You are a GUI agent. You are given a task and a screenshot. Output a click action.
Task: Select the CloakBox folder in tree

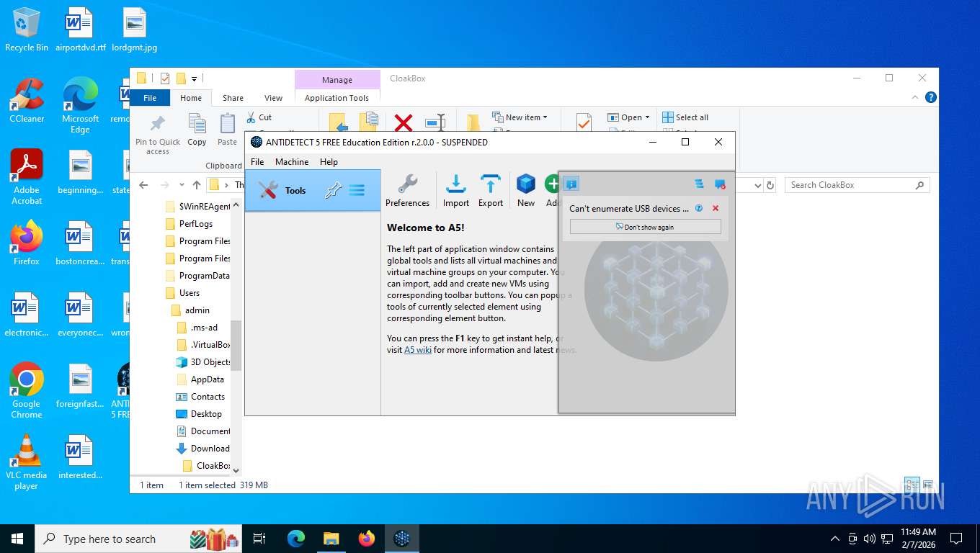pyautogui.click(x=206, y=466)
